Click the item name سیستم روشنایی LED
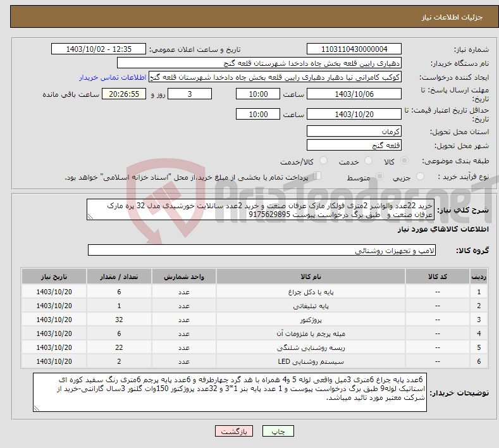The width and height of the screenshot is (499, 448). (x=311, y=361)
